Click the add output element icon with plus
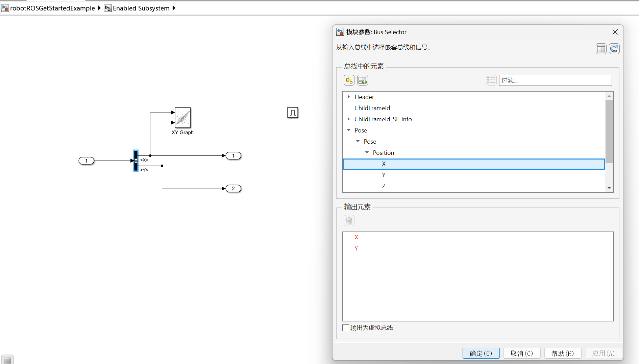The image size is (639, 364). tap(363, 80)
